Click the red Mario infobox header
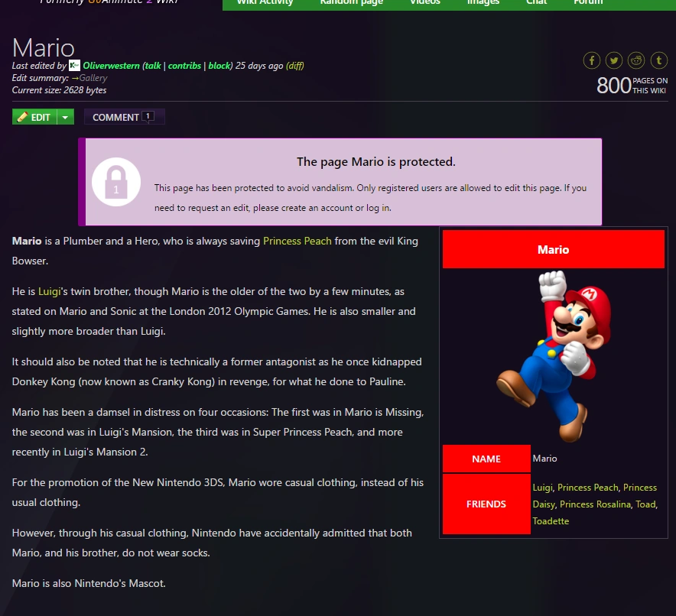This screenshot has height=616, width=676. coord(553,249)
